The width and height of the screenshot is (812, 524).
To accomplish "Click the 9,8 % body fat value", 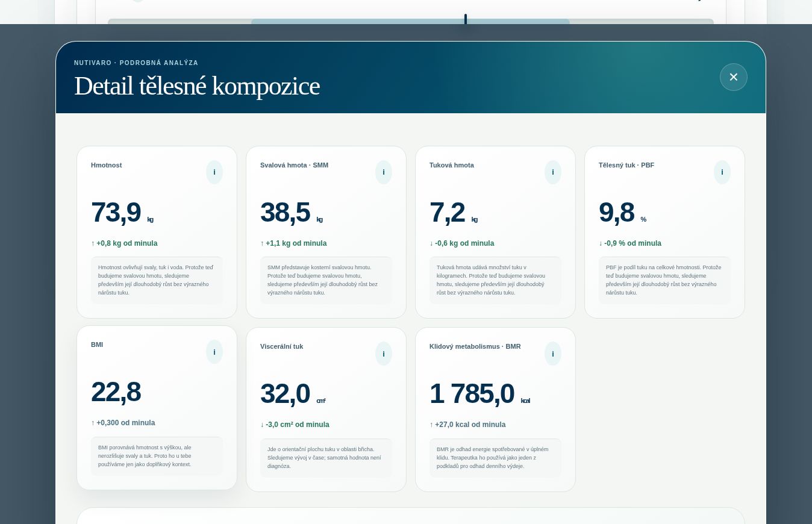I will click(x=622, y=212).
